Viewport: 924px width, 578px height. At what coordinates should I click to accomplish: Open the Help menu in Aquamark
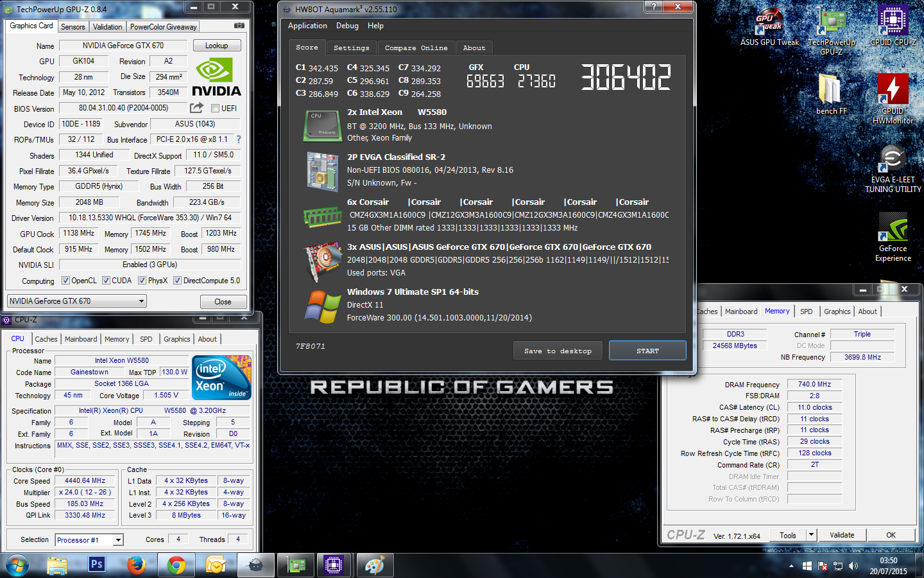(375, 26)
